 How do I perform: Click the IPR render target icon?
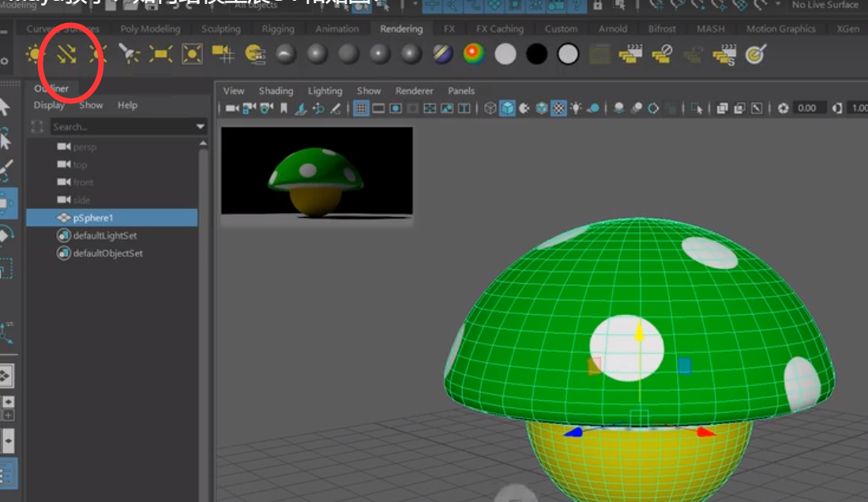pos(756,54)
